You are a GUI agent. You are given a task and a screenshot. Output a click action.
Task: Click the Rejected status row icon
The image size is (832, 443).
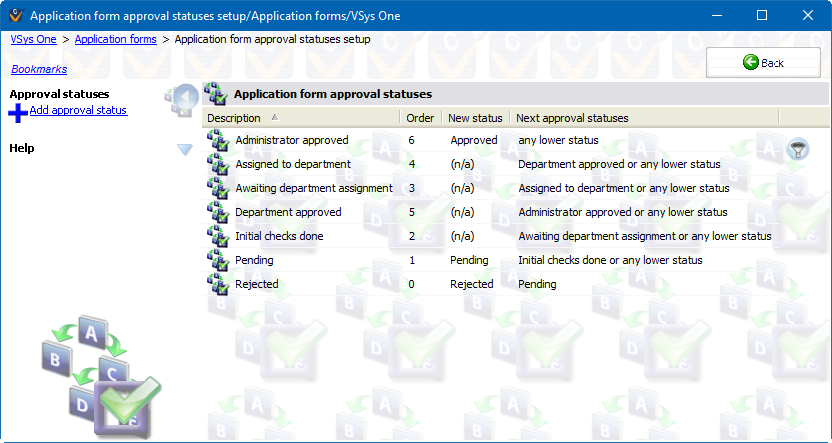click(x=218, y=285)
